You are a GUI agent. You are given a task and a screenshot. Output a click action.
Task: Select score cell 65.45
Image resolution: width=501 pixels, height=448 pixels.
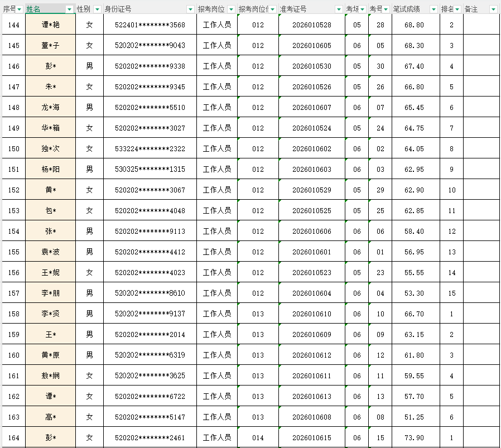tap(416, 107)
